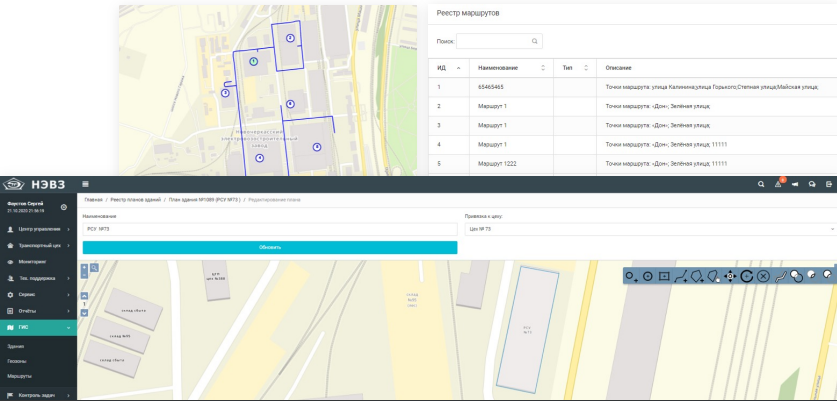Open the notifications bell with red badge

778,184
